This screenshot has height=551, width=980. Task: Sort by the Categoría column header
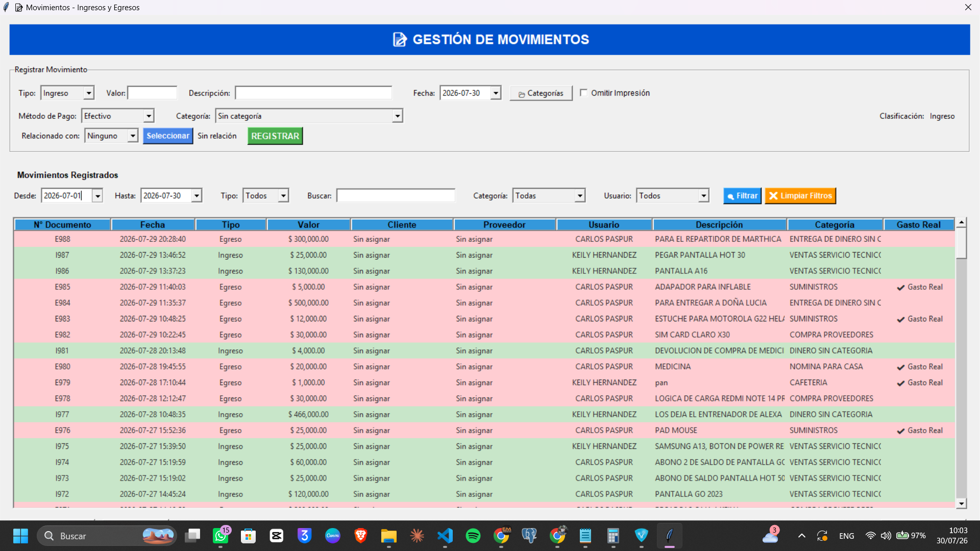coord(835,225)
